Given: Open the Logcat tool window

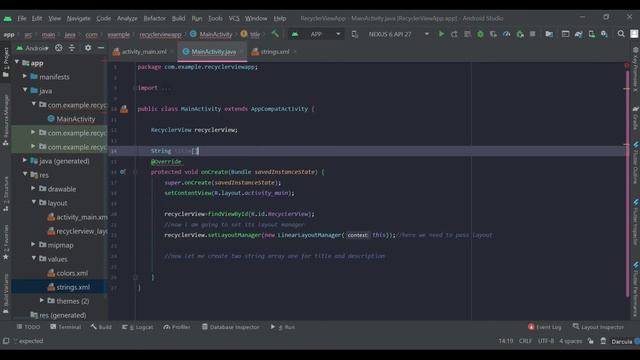Looking at the screenshot, I should 138,327.
